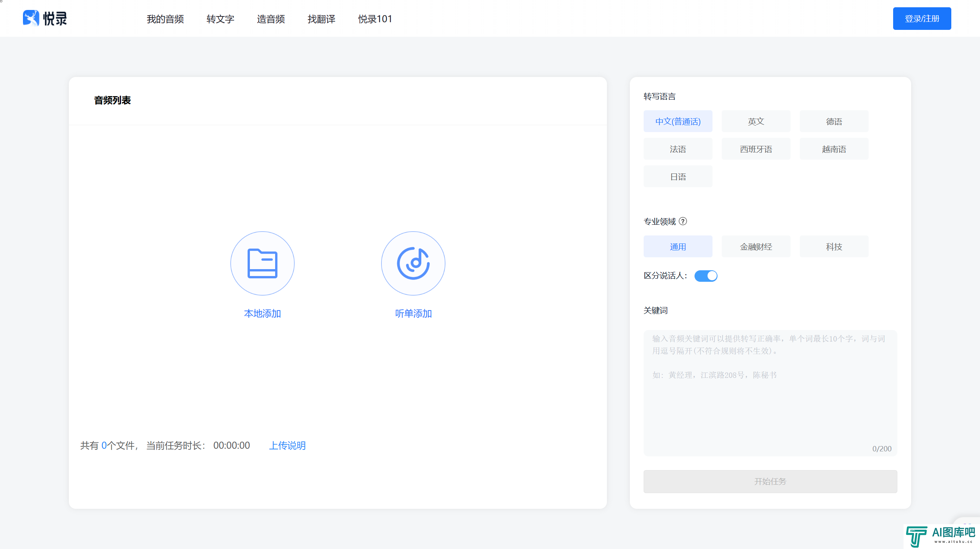Click the 听单添加 music disc icon
Viewport: 980px width, 549px height.
tap(413, 263)
